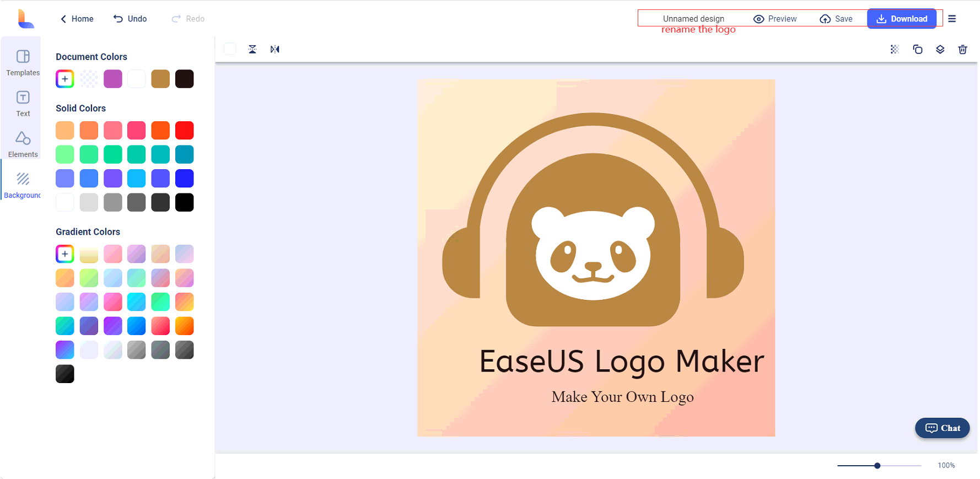Add a new document color
Screen dimensions: 980x479
65,79
